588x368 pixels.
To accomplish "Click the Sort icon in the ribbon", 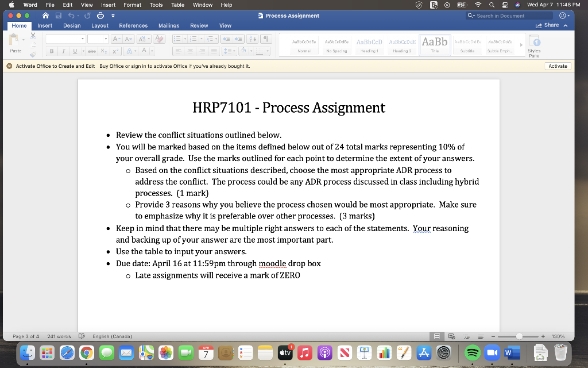I will coord(252,39).
